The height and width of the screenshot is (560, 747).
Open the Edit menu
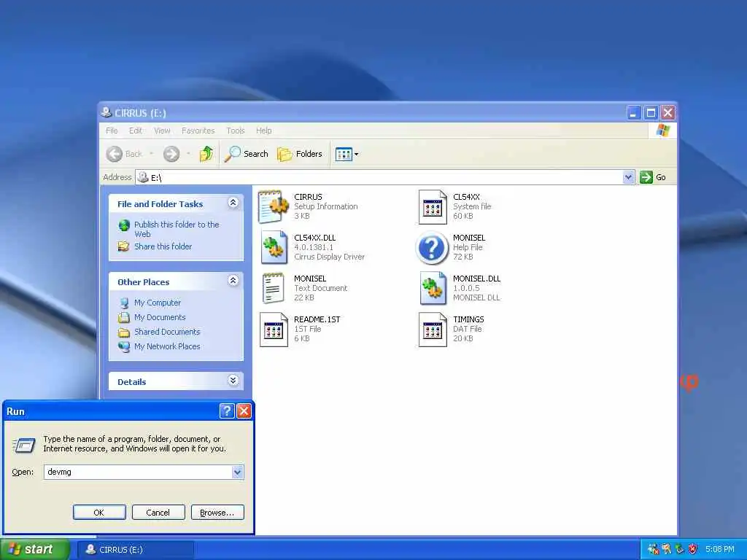pos(135,131)
